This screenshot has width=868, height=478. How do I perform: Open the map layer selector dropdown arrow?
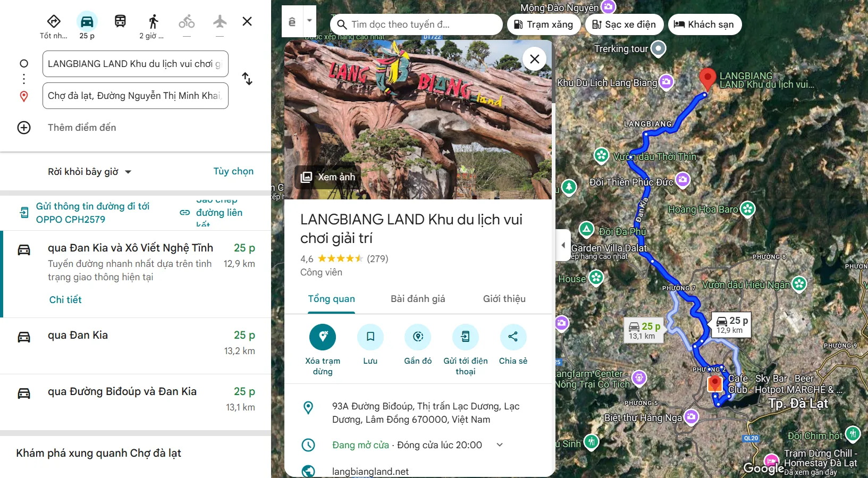coord(309,21)
